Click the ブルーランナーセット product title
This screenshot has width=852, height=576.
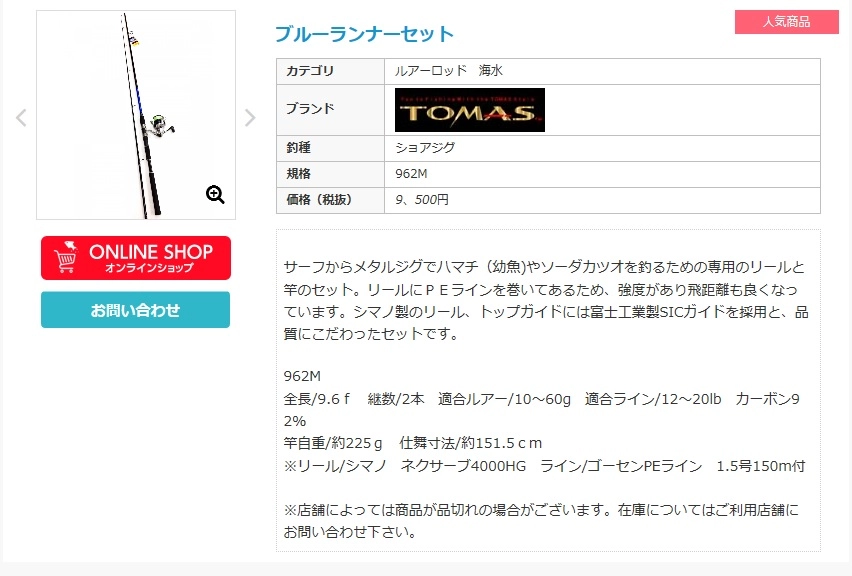(364, 34)
